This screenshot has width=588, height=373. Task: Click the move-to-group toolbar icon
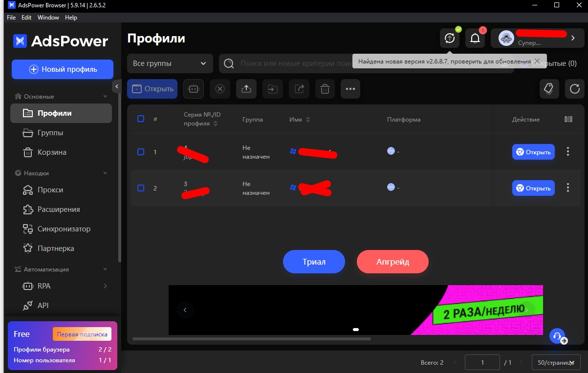[x=273, y=89]
